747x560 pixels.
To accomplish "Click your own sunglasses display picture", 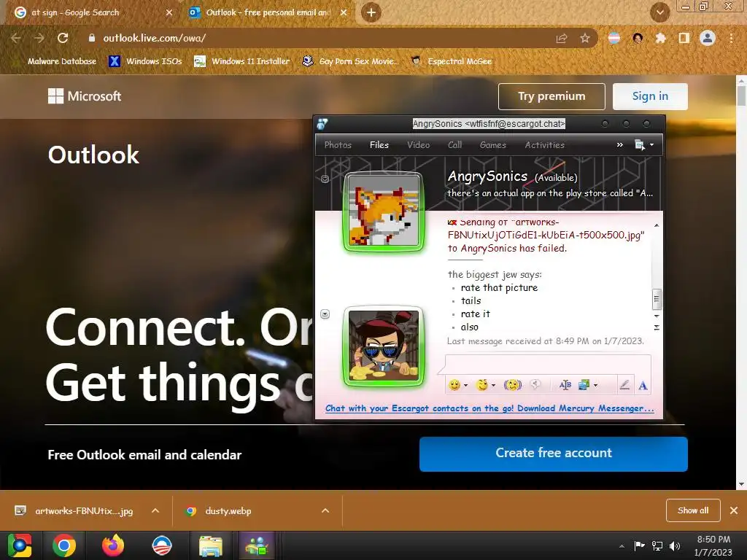I will 384,346.
